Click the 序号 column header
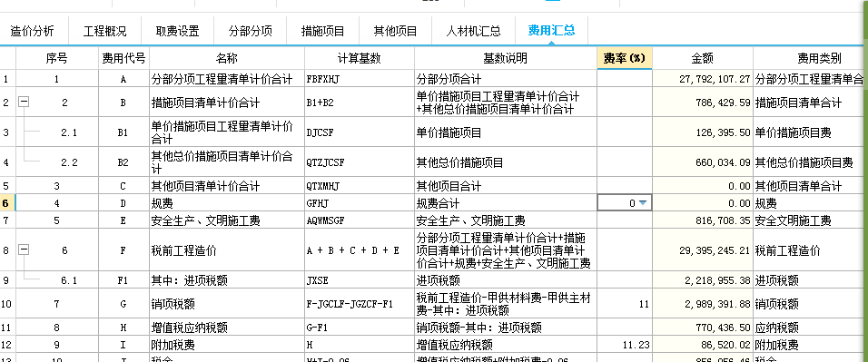This screenshot has height=362, width=868. coord(57,58)
